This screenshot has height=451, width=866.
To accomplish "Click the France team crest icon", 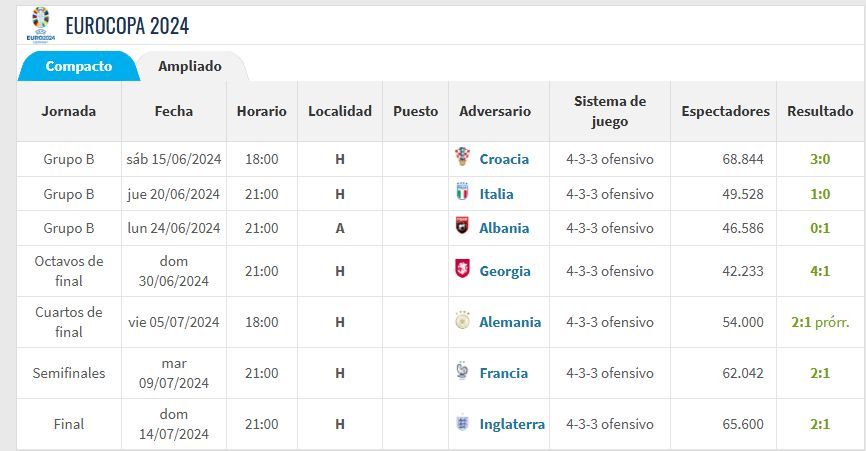I will [x=461, y=373].
